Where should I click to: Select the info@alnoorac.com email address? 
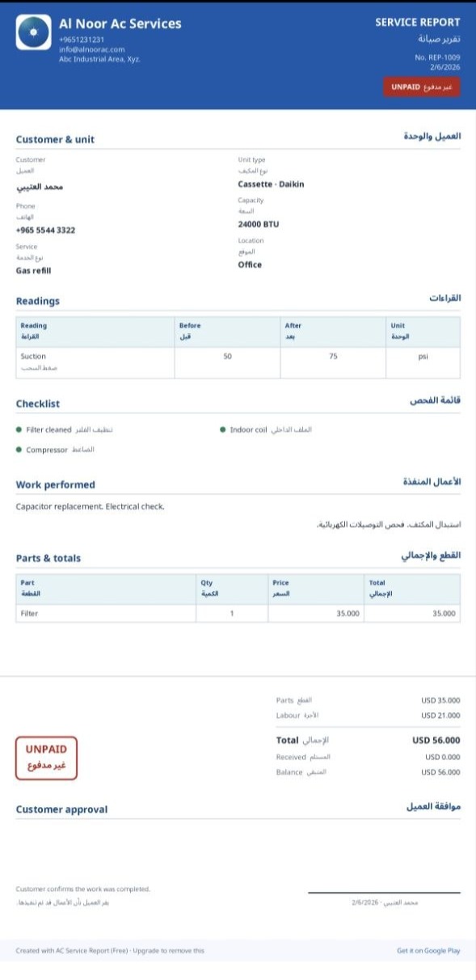92,49
